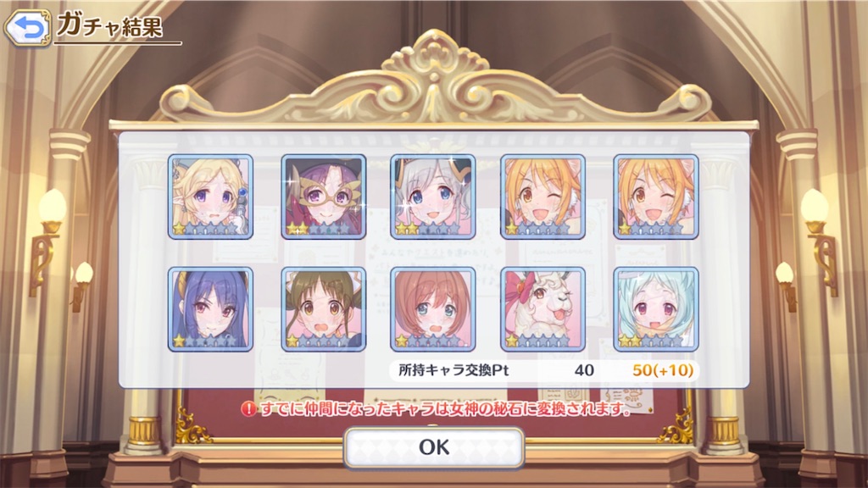Tap the 所持キャラ交換Pt label
This screenshot has height=488, width=868.
pos(453,370)
